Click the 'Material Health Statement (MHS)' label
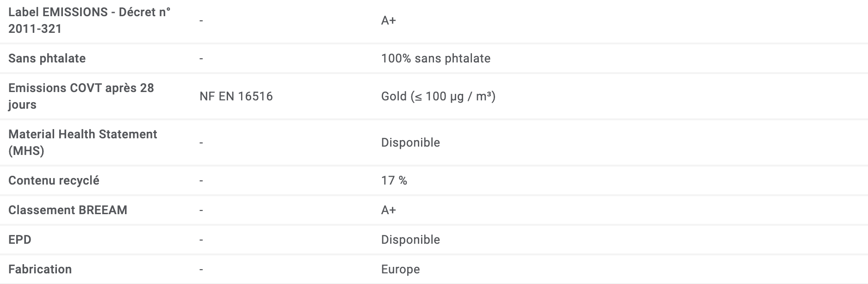 pyautogui.click(x=83, y=142)
